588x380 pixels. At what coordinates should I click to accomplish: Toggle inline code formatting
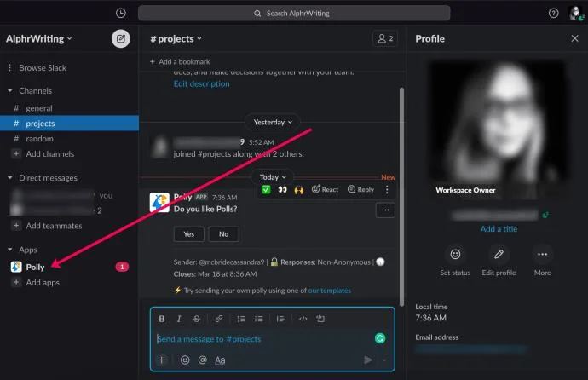click(x=303, y=319)
